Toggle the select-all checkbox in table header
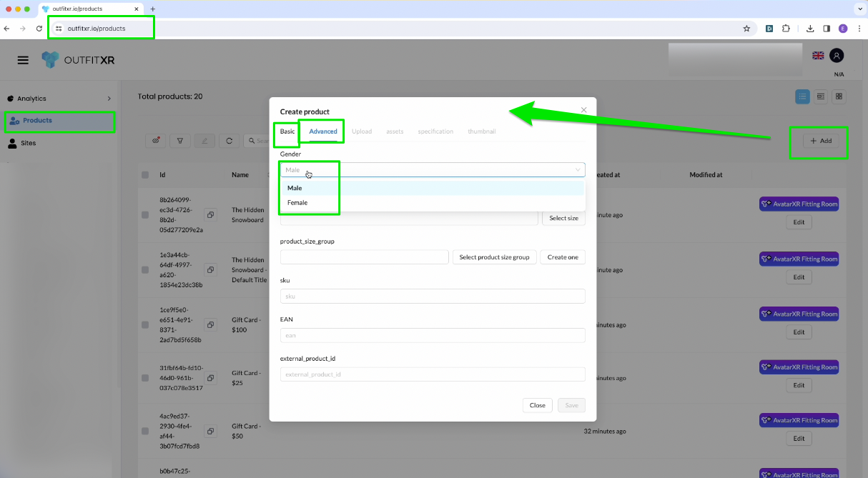This screenshot has width=868, height=478. (x=145, y=175)
